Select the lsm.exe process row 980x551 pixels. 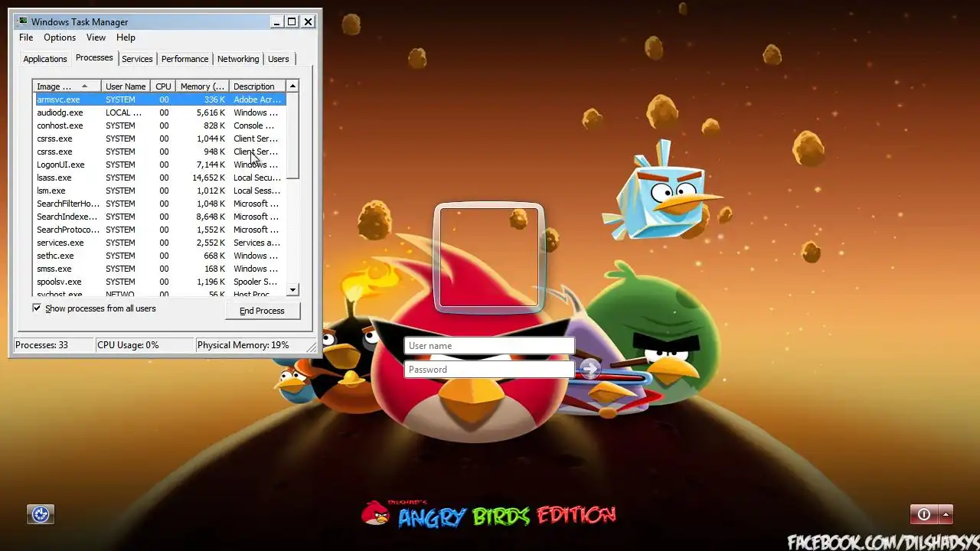click(160, 191)
